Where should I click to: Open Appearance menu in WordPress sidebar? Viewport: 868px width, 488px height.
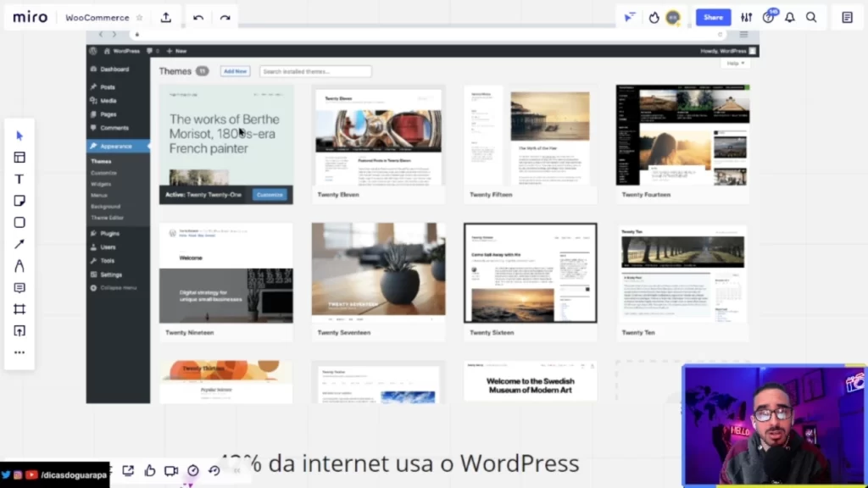tap(118, 146)
